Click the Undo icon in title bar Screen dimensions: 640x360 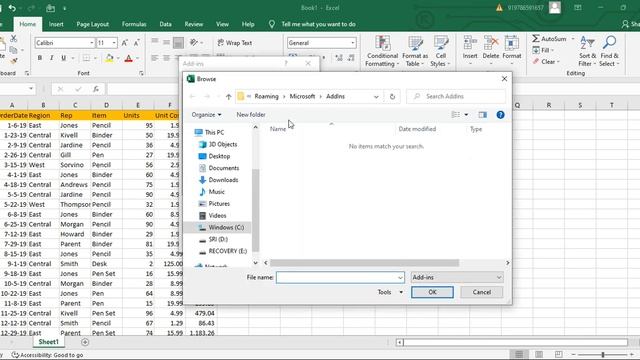point(12,8)
